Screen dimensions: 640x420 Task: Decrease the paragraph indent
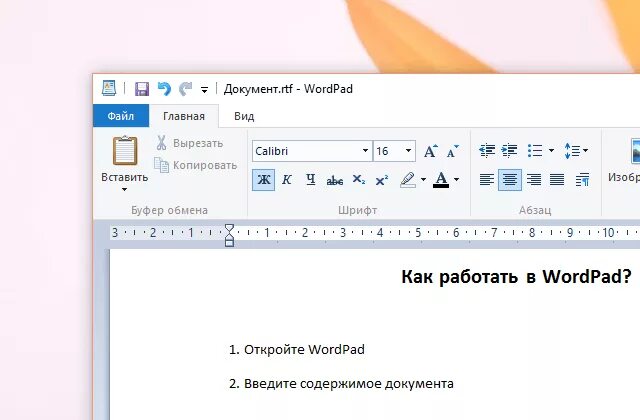click(487, 151)
